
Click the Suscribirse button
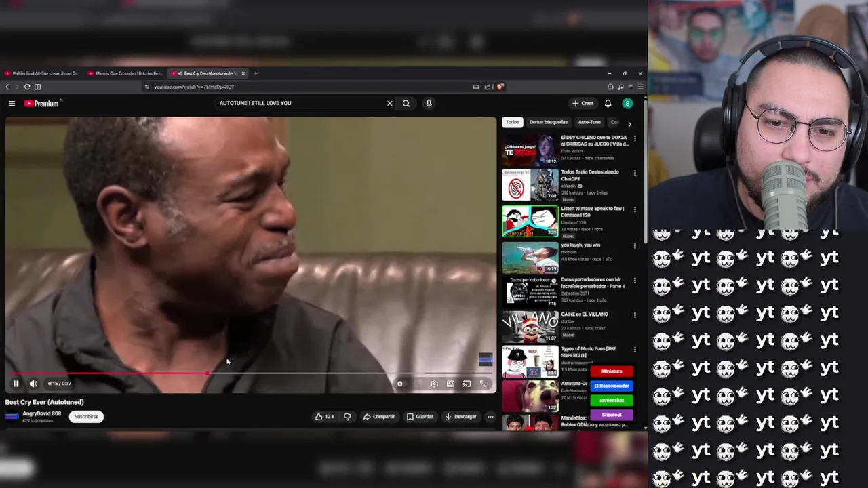click(x=86, y=416)
